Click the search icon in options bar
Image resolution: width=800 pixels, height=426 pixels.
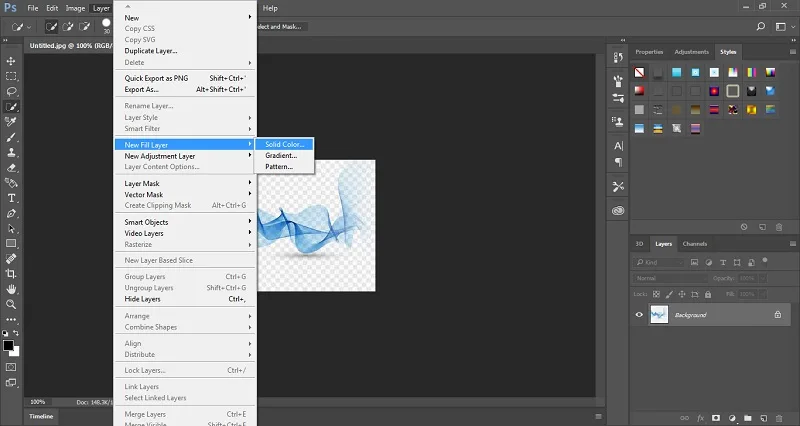[760, 27]
